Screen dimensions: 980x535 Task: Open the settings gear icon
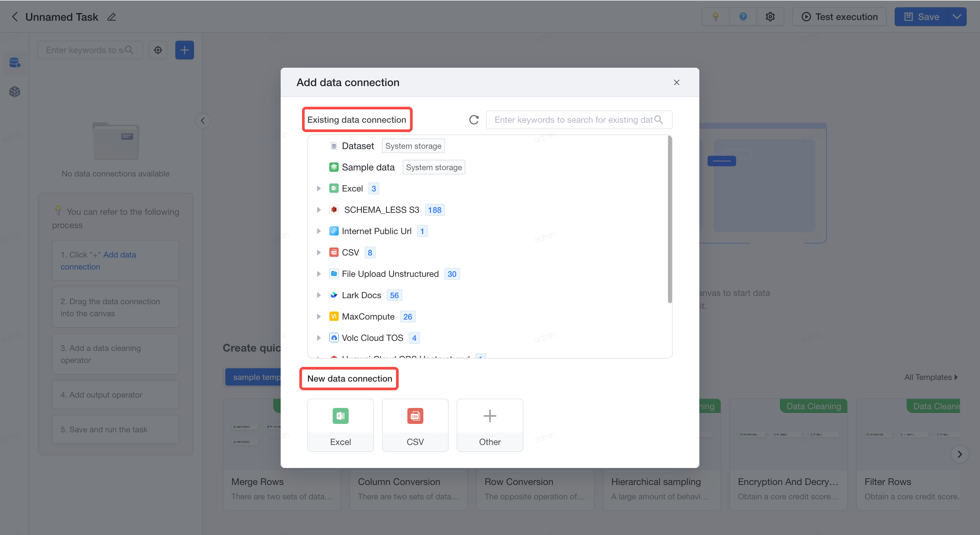[x=770, y=17]
